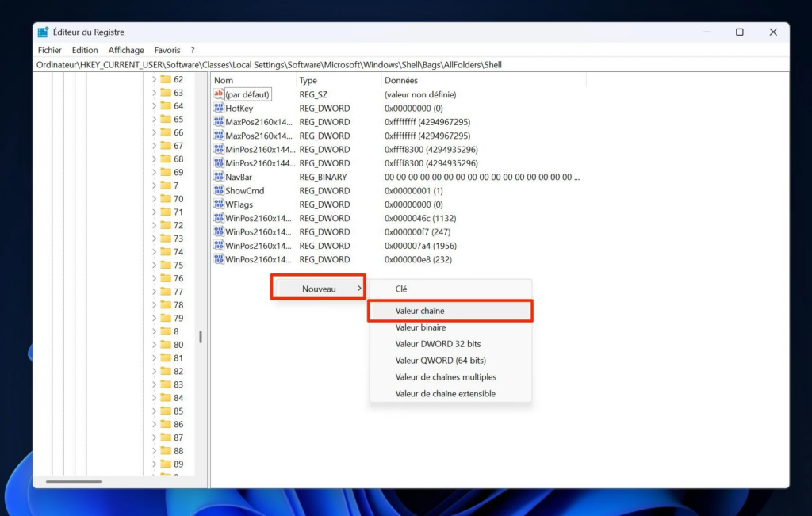This screenshot has width=812, height=516.
Task: Click the ShowCmd value icon
Action: point(219,191)
